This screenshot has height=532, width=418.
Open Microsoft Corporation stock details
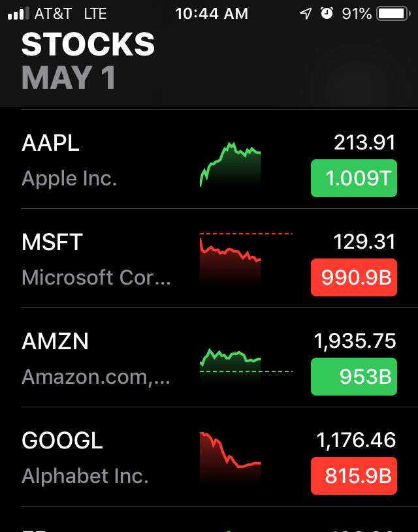(x=96, y=277)
